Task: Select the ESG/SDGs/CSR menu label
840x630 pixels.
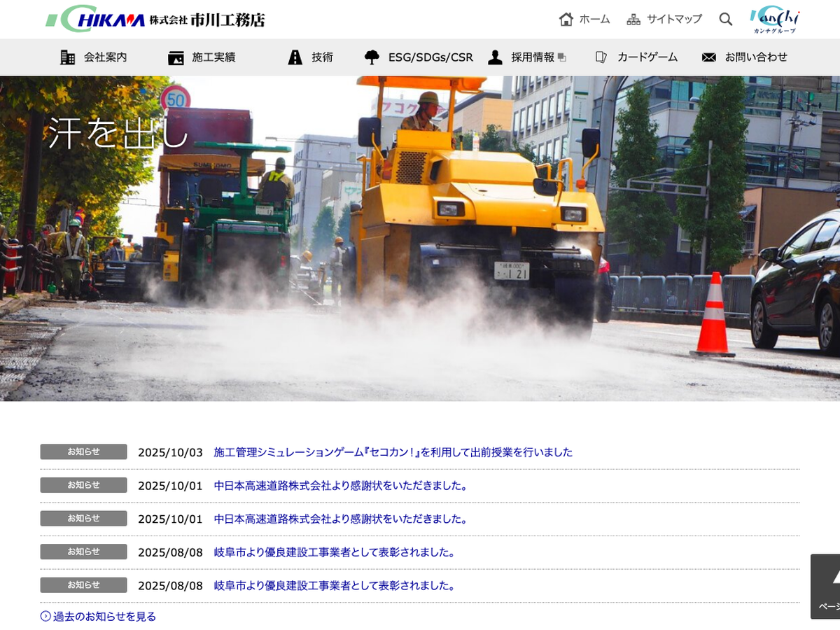Action: 430,57
